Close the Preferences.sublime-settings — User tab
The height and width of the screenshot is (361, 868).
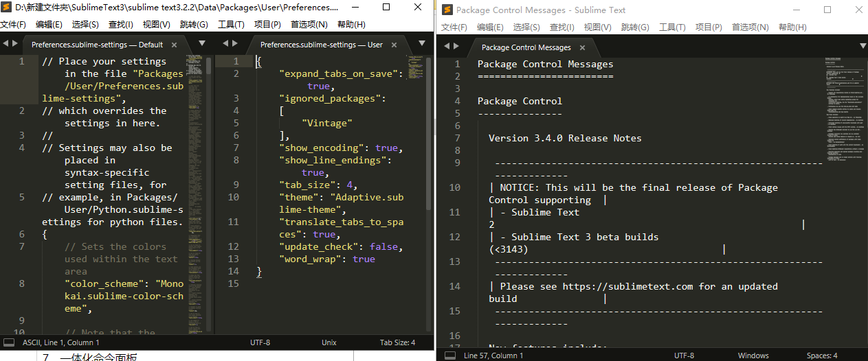pos(394,45)
